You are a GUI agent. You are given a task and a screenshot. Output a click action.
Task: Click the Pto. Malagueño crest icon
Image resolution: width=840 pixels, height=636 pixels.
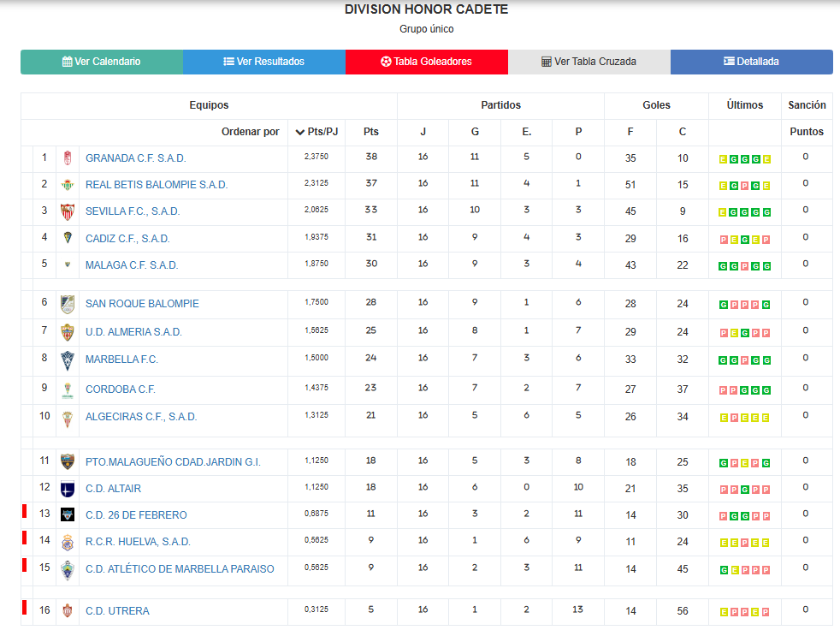click(68, 461)
